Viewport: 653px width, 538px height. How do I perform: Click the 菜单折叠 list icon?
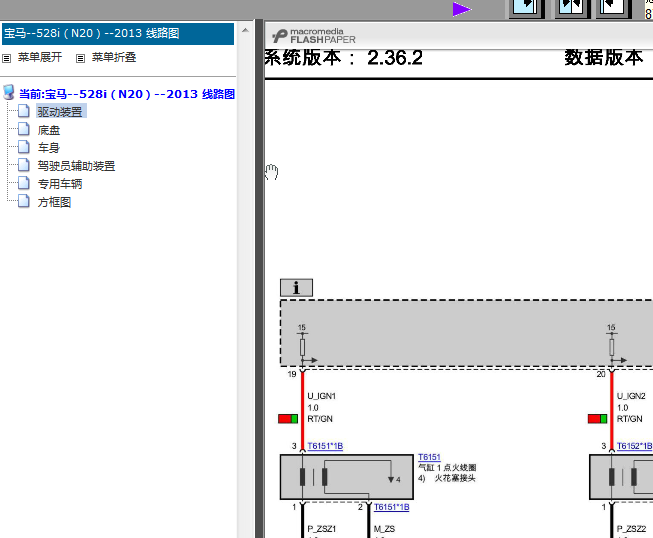coord(80,58)
